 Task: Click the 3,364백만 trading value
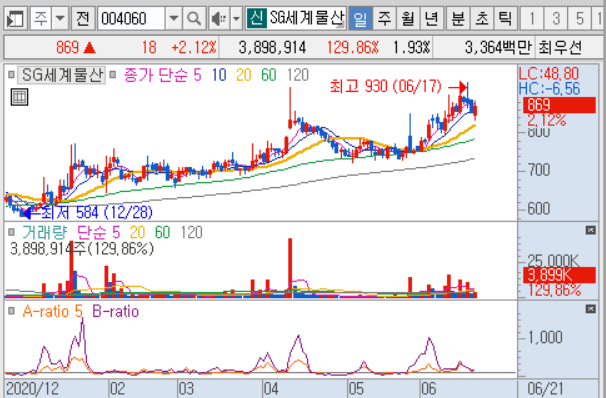click(x=498, y=48)
